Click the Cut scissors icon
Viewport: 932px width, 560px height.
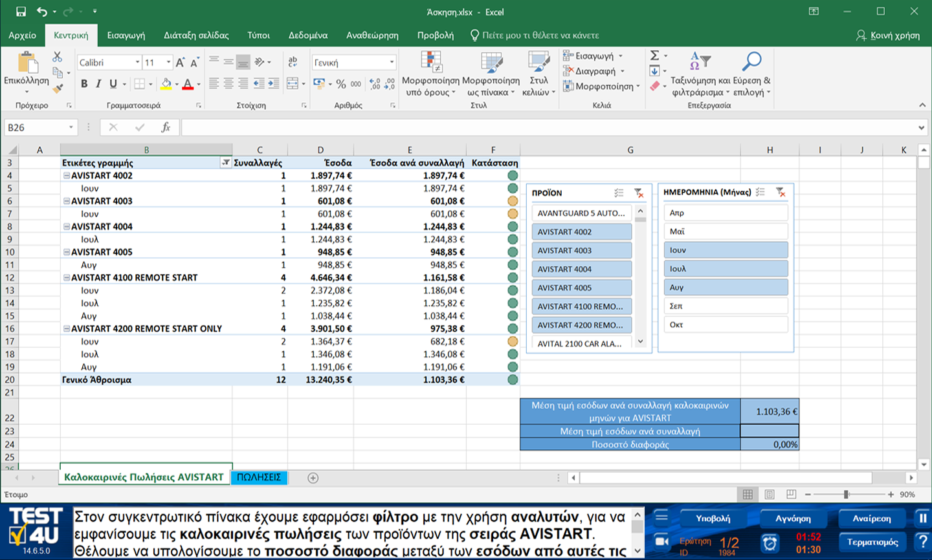pyautogui.click(x=58, y=57)
